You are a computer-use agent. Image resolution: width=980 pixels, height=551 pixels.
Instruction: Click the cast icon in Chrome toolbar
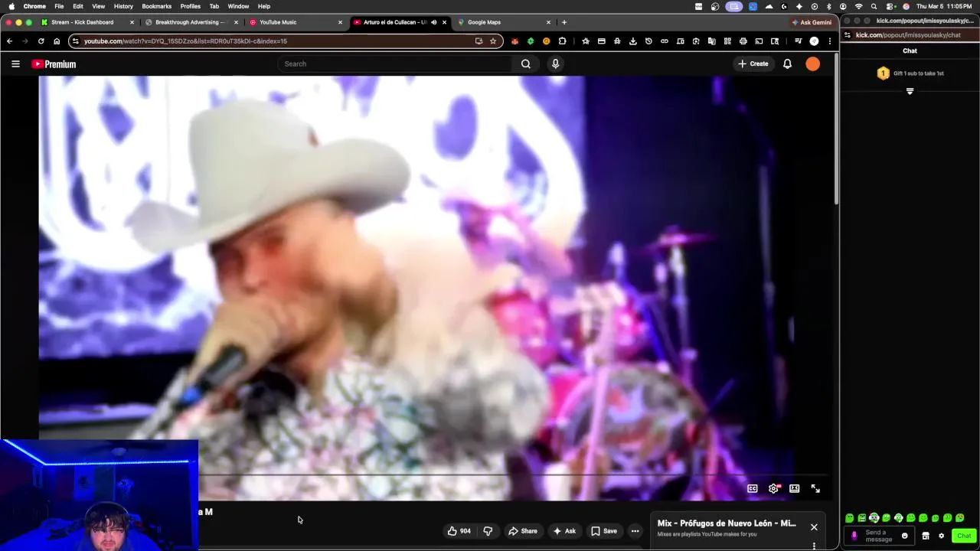pyautogui.click(x=759, y=41)
